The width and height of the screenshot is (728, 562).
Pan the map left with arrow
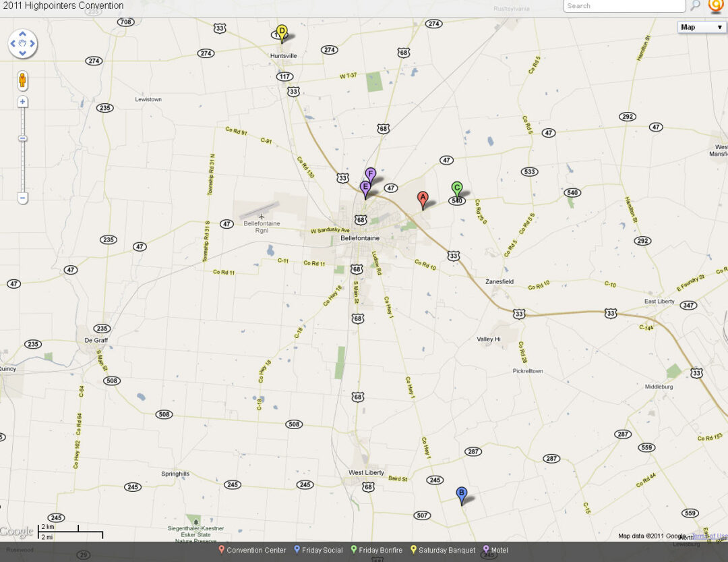(x=13, y=44)
